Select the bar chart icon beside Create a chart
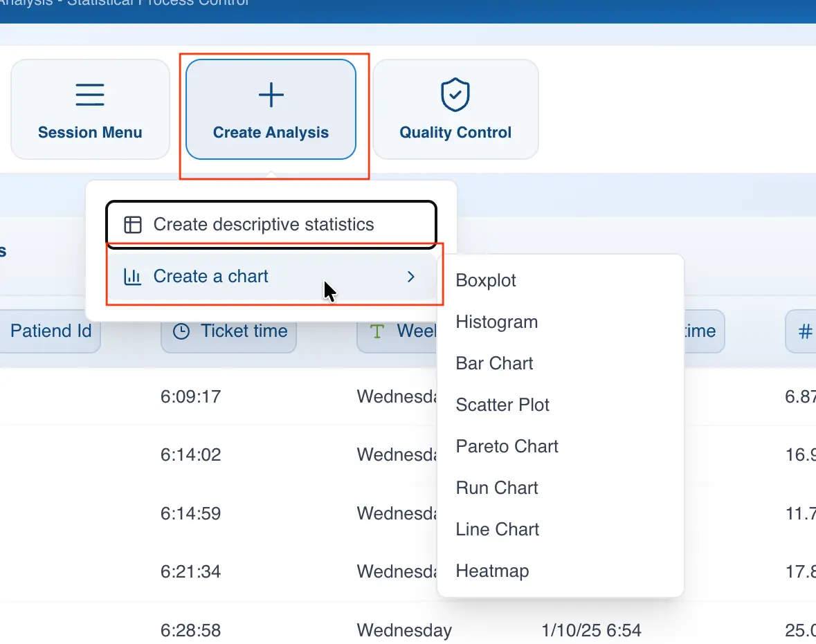Screen dimensions: 816x644 pyautogui.click(x=132, y=276)
